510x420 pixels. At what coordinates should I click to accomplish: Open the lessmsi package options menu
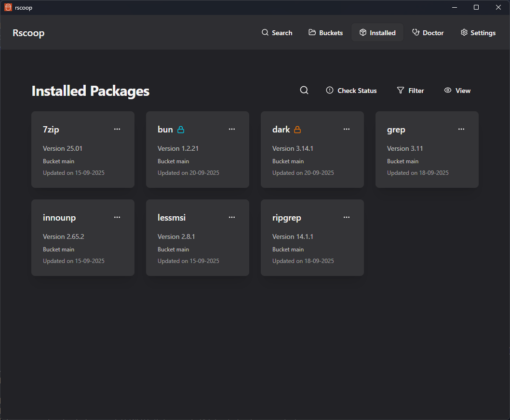[231, 217]
